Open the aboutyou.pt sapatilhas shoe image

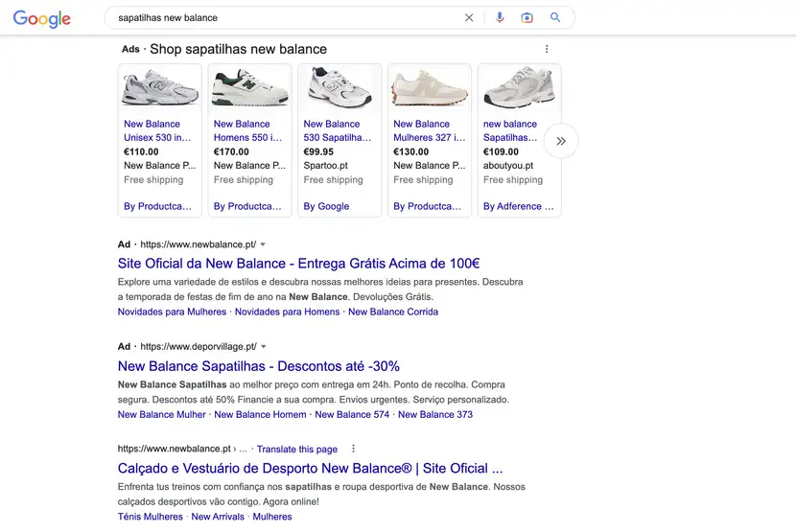tap(520, 88)
